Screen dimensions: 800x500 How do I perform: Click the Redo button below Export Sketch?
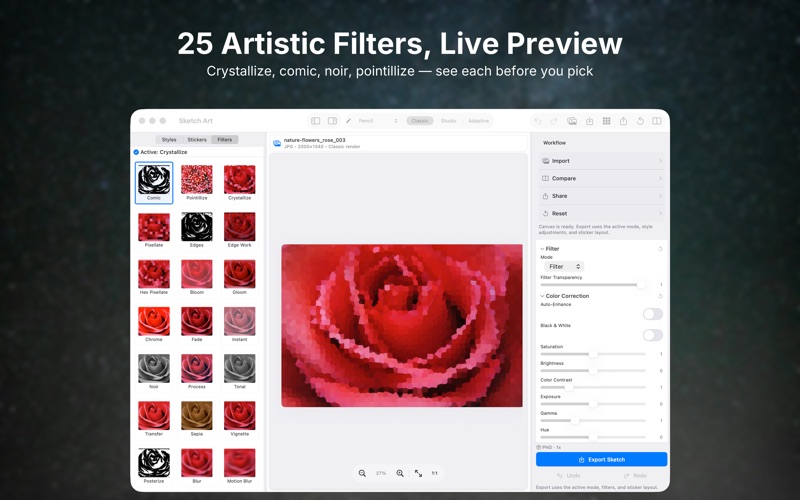(x=635, y=476)
